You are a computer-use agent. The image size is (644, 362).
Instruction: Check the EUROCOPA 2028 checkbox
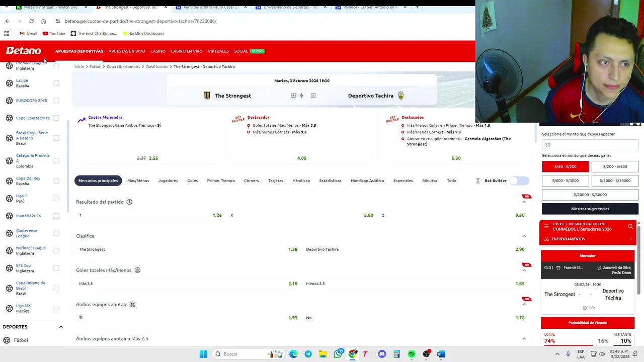(56, 101)
